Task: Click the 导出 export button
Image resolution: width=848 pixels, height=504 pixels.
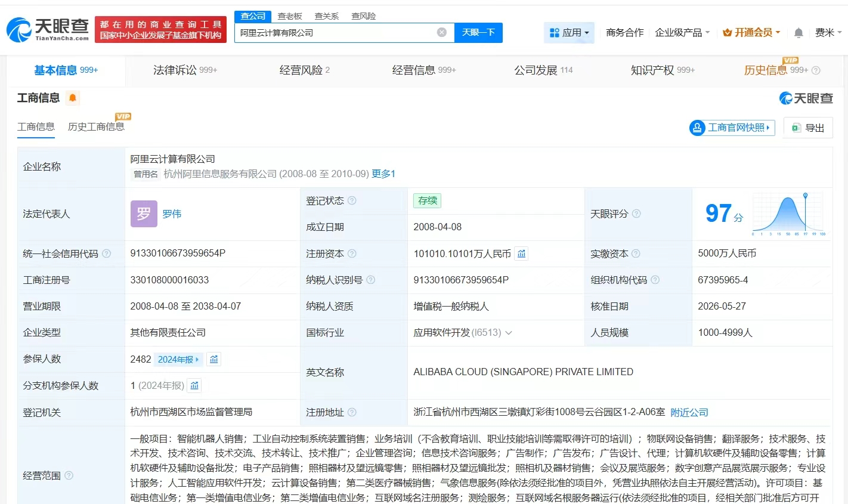Action: (808, 128)
